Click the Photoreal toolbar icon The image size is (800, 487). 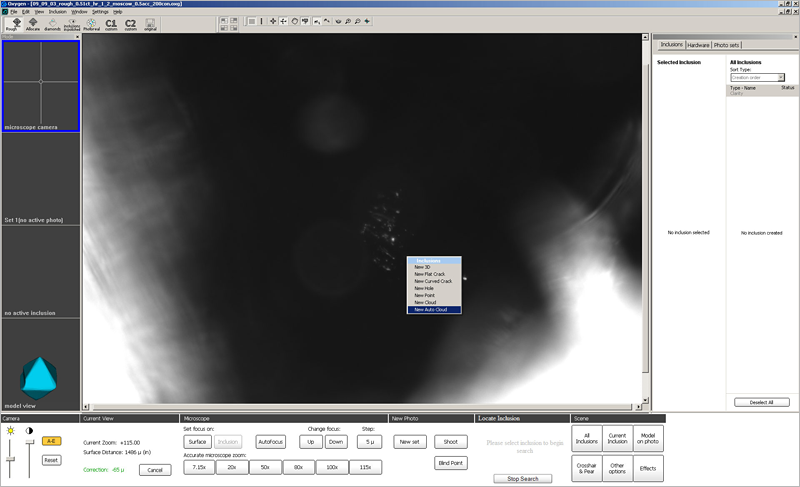tap(91, 24)
